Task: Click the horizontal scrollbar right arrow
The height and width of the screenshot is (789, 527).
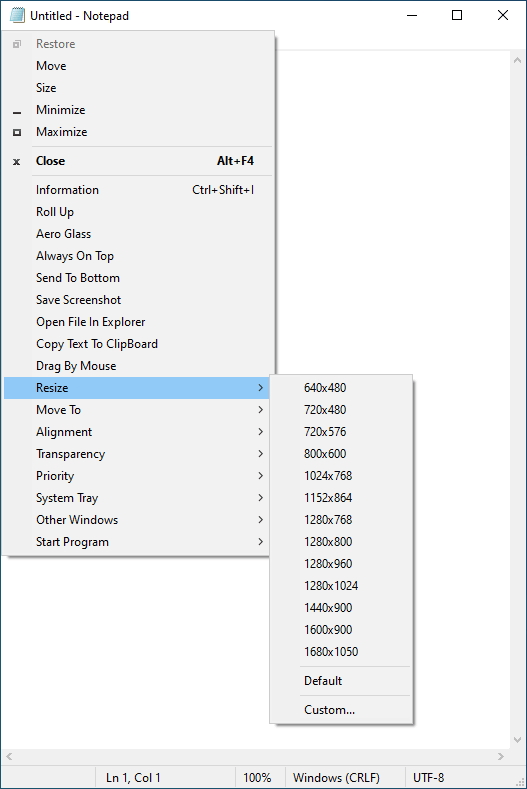Action: pos(500,756)
